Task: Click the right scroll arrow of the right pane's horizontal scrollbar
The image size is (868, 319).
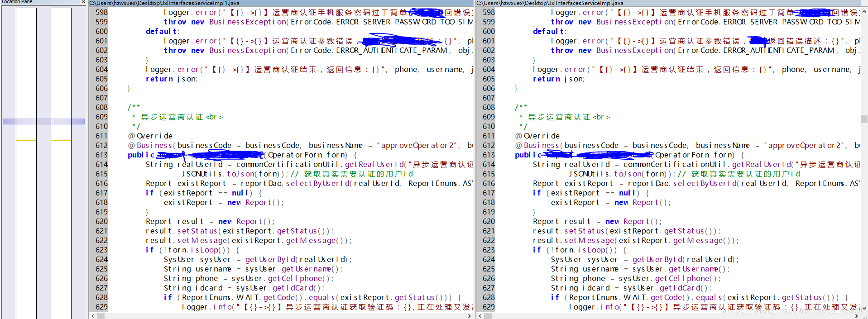Action: pyautogui.click(x=856, y=316)
